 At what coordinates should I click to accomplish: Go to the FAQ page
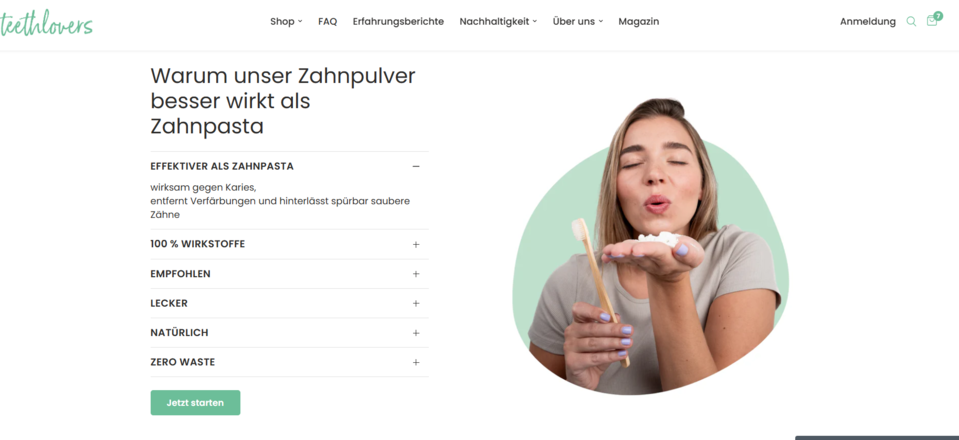(327, 21)
